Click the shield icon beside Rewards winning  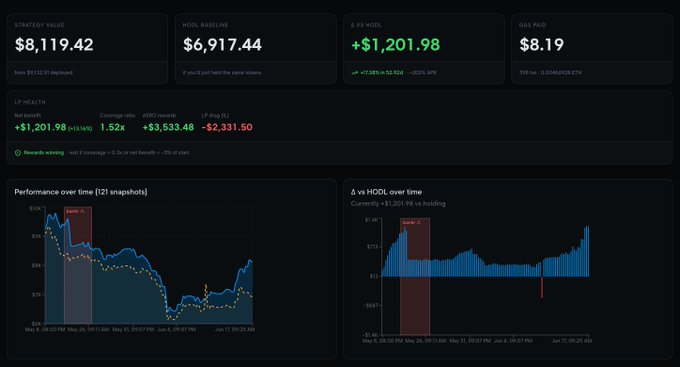[18, 153]
